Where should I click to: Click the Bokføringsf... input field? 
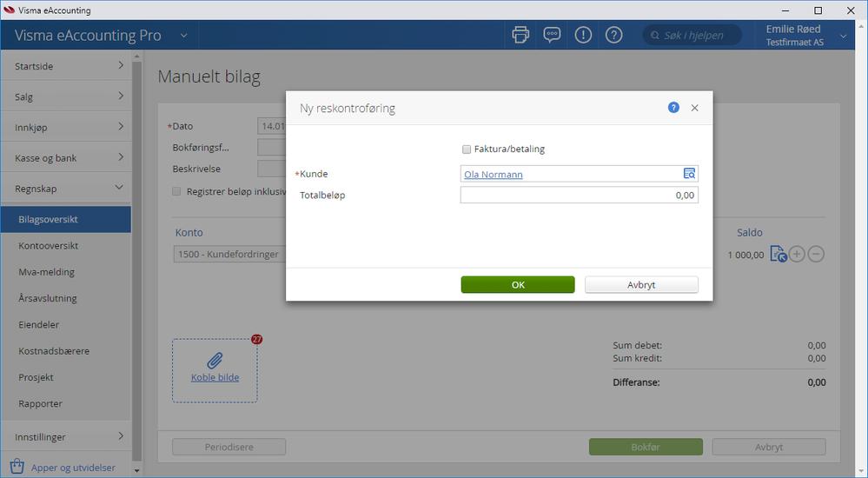click(x=272, y=148)
